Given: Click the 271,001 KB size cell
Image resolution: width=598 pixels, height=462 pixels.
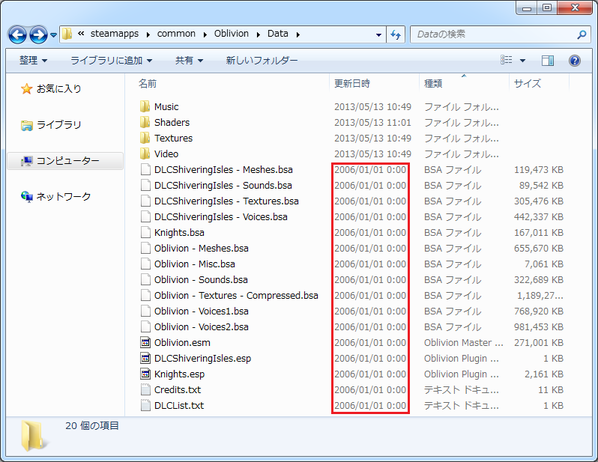Looking at the screenshot, I should point(539,343).
